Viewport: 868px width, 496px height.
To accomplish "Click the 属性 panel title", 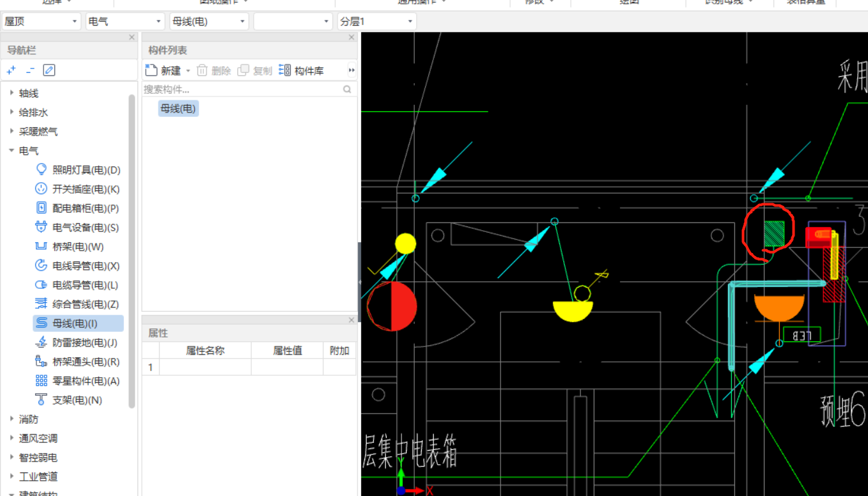I will tap(158, 333).
